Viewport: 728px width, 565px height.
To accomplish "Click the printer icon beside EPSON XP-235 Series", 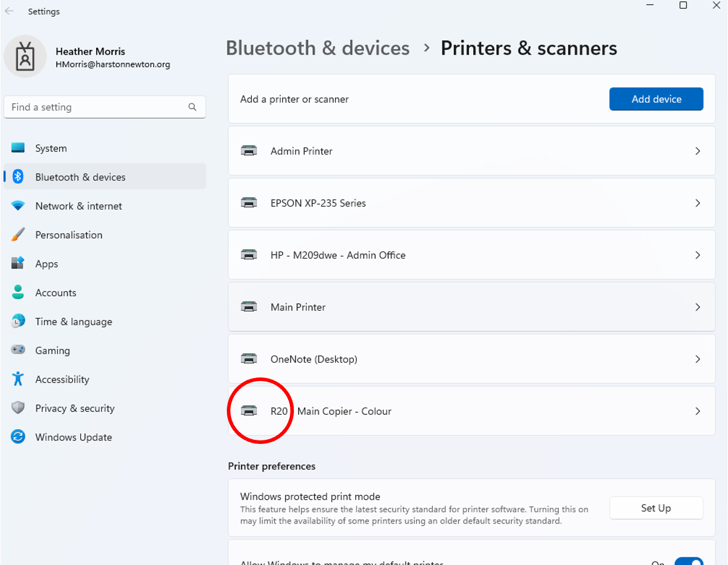I will [x=249, y=203].
